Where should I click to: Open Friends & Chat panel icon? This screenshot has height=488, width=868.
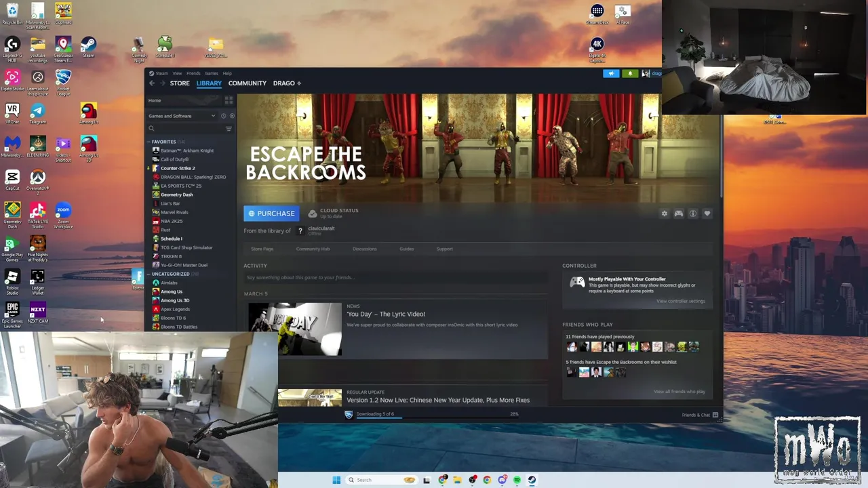pyautogui.click(x=715, y=415)
